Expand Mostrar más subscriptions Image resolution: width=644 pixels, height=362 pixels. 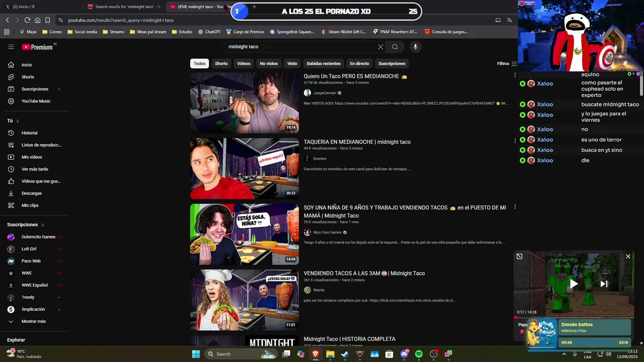tap(34, 321)
